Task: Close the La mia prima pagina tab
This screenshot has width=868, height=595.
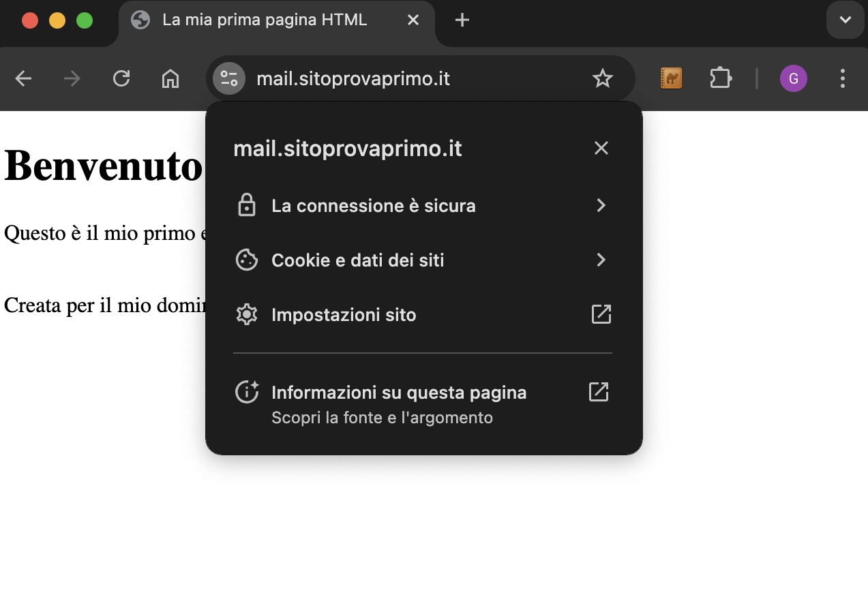Action: point(413,20)
